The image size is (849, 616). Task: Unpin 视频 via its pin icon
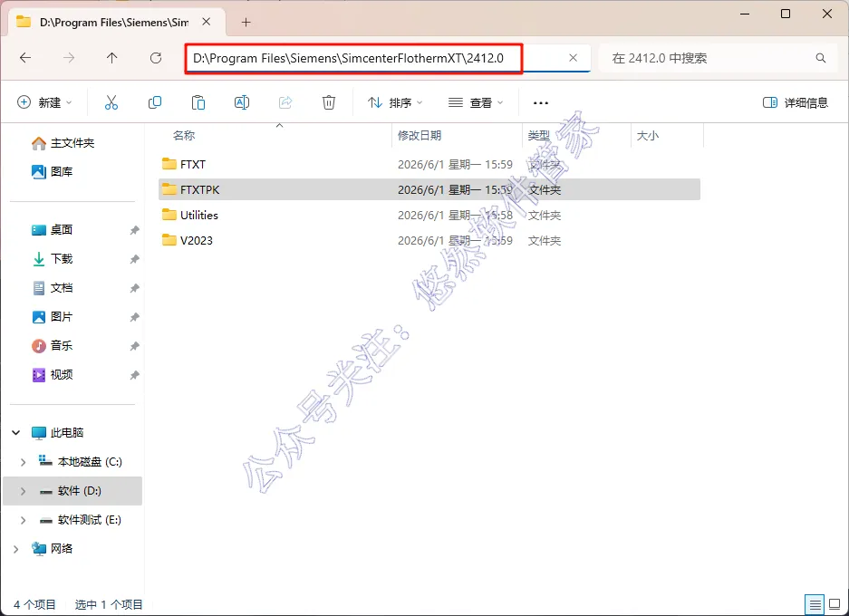(x=134, y=375)
